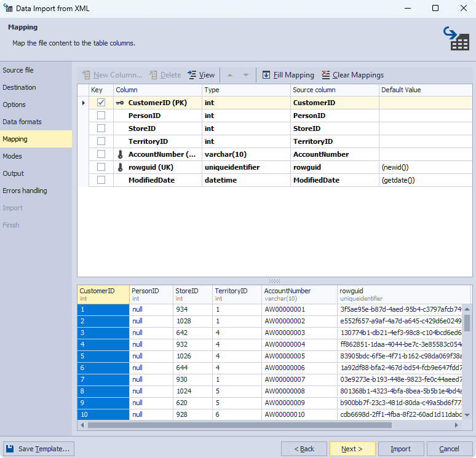The image size is (476, 458).
Task: Click the uniqueidentifier type cell
Action: (246, 167)
